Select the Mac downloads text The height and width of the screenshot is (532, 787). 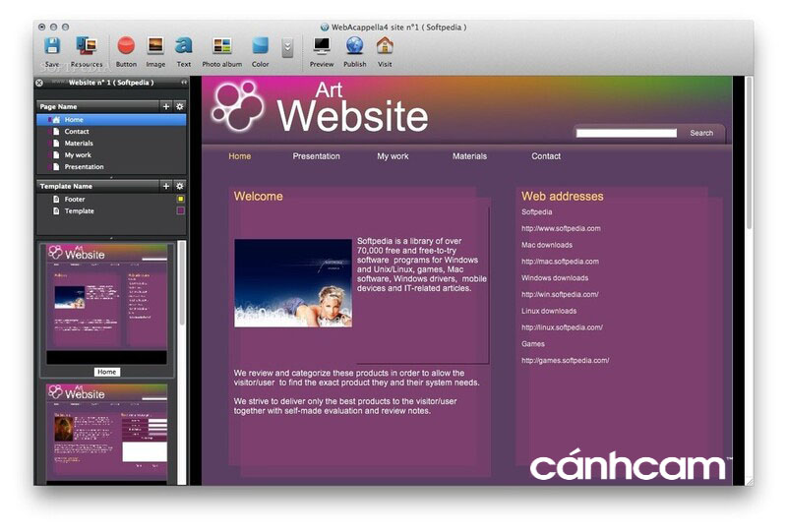tap(547, 245)
